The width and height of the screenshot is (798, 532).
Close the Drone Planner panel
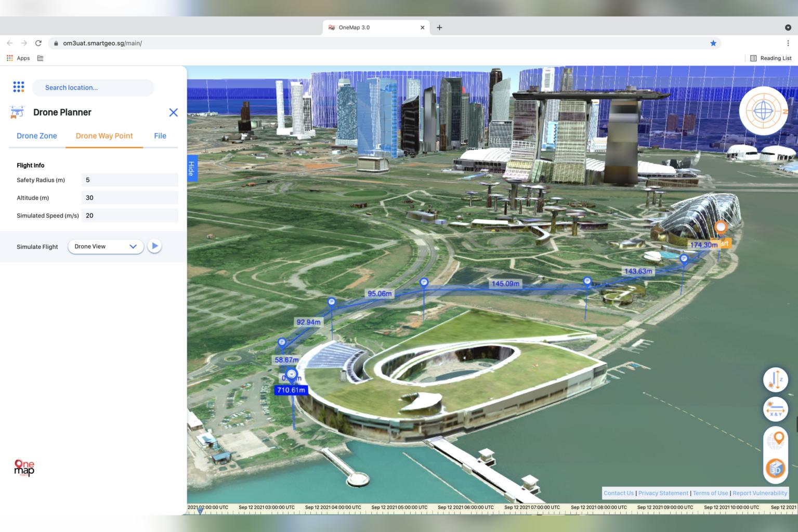point(173,113)
